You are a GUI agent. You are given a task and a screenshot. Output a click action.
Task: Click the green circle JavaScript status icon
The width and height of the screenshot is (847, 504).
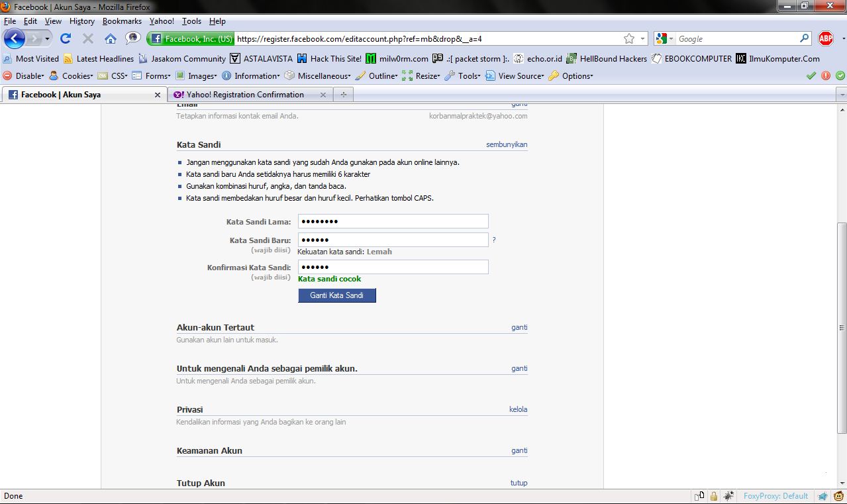[x=840, y=76]
